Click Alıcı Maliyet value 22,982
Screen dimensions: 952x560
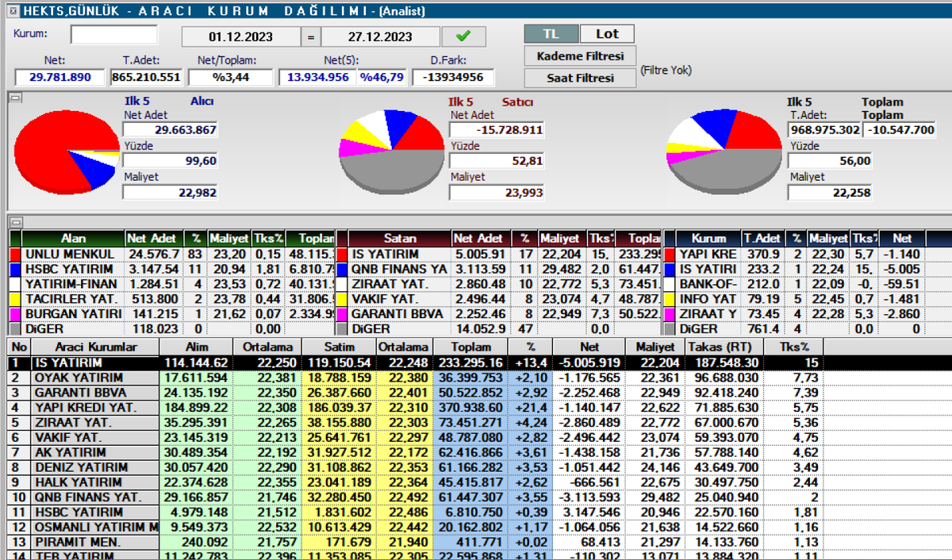[170, 193]
